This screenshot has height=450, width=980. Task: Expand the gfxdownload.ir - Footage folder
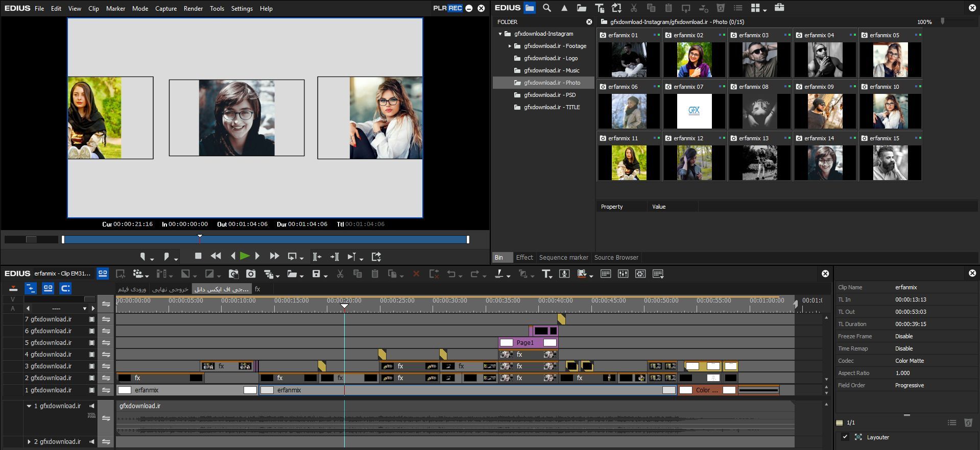click(510, 46)
